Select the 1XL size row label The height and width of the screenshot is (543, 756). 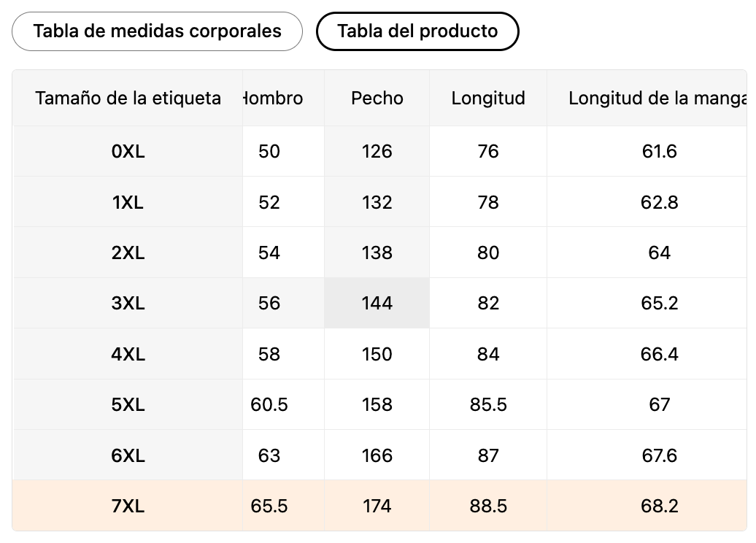[x=128, y=202]
